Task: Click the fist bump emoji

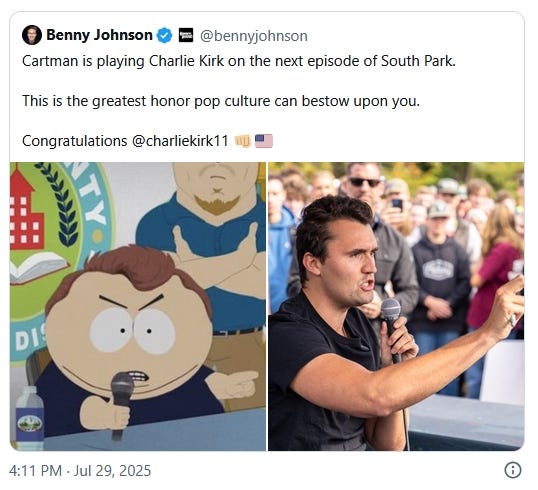Action: coord(243,141)
